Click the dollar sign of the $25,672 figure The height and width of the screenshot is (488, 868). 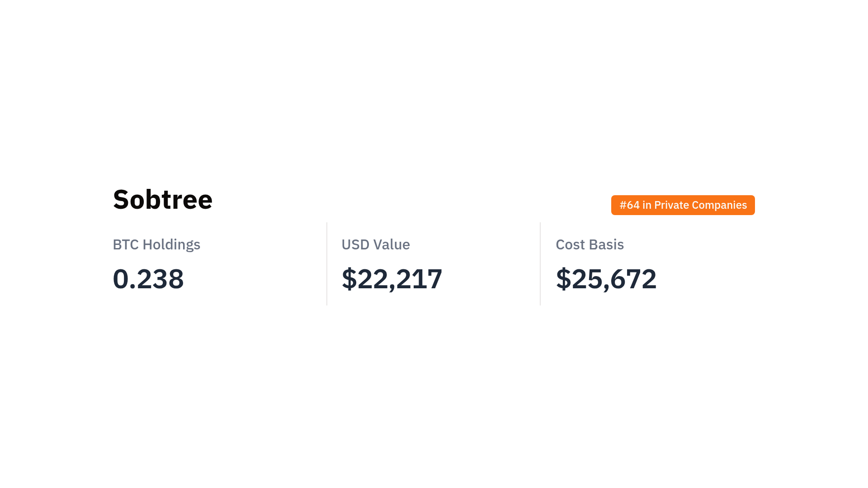click(563, 279)
